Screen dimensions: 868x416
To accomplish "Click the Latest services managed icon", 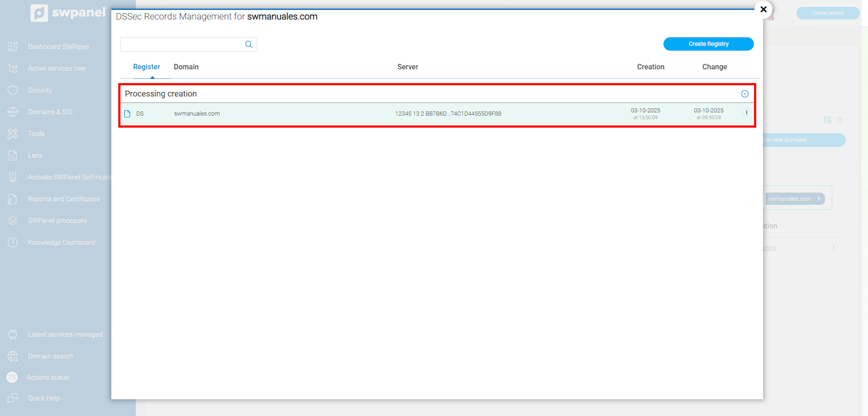I will click(x=13, y=335).
